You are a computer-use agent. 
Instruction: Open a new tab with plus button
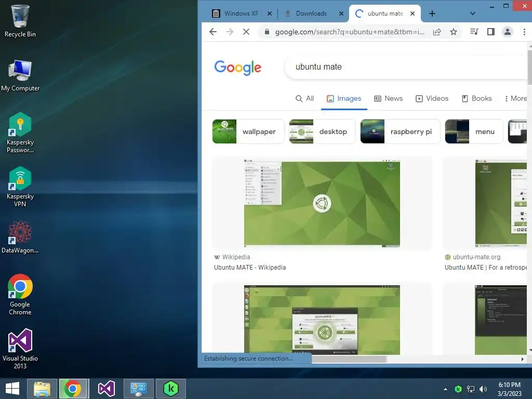click(432, 14)
